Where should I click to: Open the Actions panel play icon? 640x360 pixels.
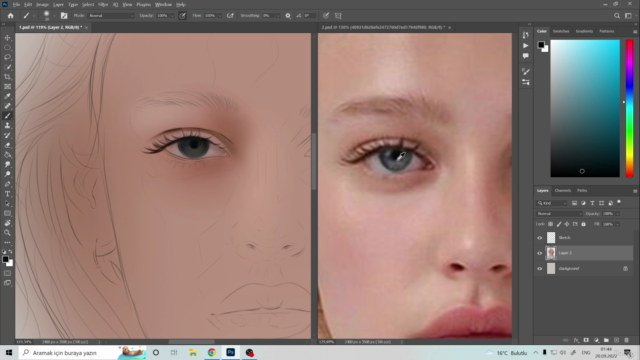click(526, 46)
